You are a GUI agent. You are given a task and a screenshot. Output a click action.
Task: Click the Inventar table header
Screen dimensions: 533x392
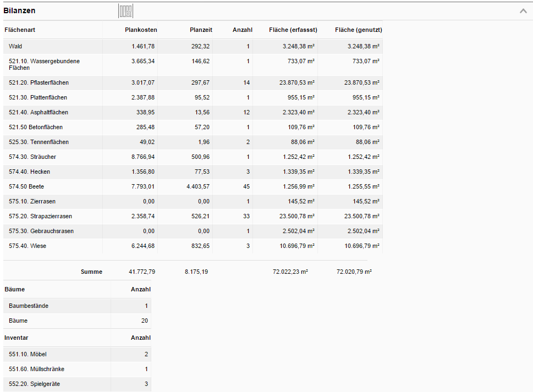tap(17, 338)
